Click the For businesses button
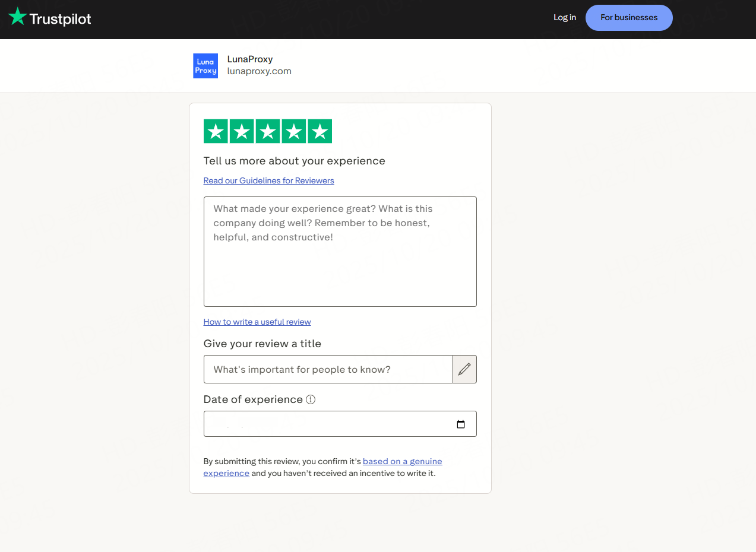The width and height of the screenshot is (756, 552). coord(629,18)
